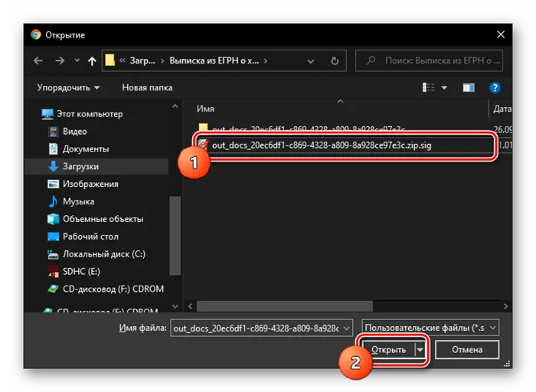Toggle the preview pane icon
Image resolution: width=536 pixels, height=392 pixels.
point(469,88)
